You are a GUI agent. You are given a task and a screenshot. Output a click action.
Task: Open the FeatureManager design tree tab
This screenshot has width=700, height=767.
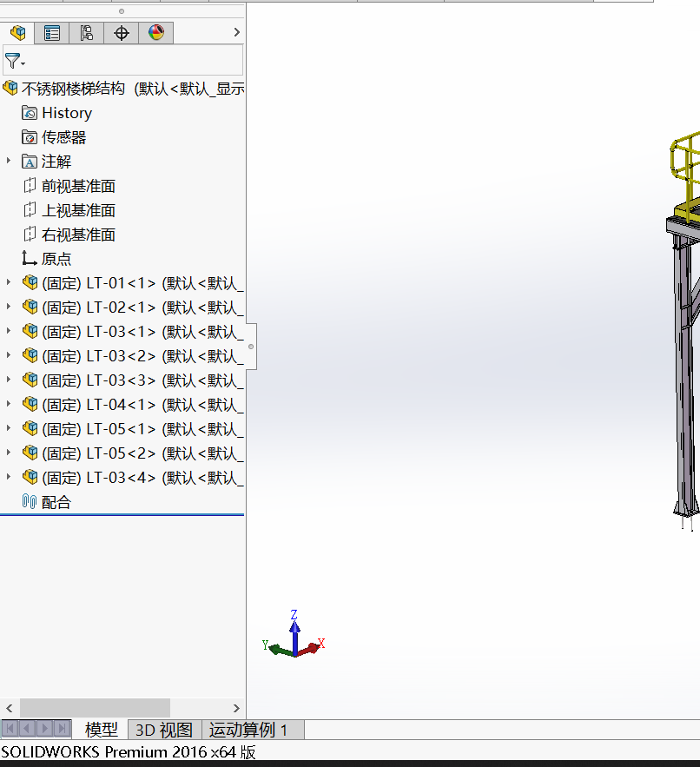pos(17,33)
